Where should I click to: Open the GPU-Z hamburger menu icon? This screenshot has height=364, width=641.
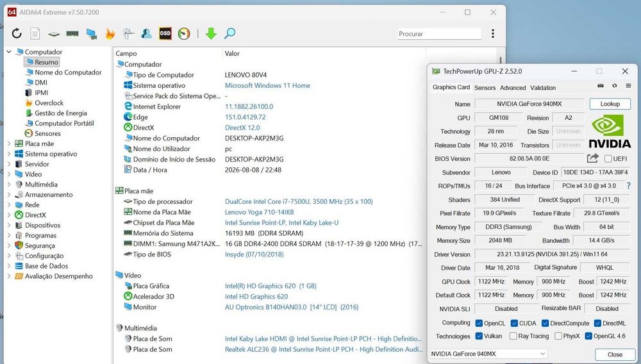pos(628,86)
